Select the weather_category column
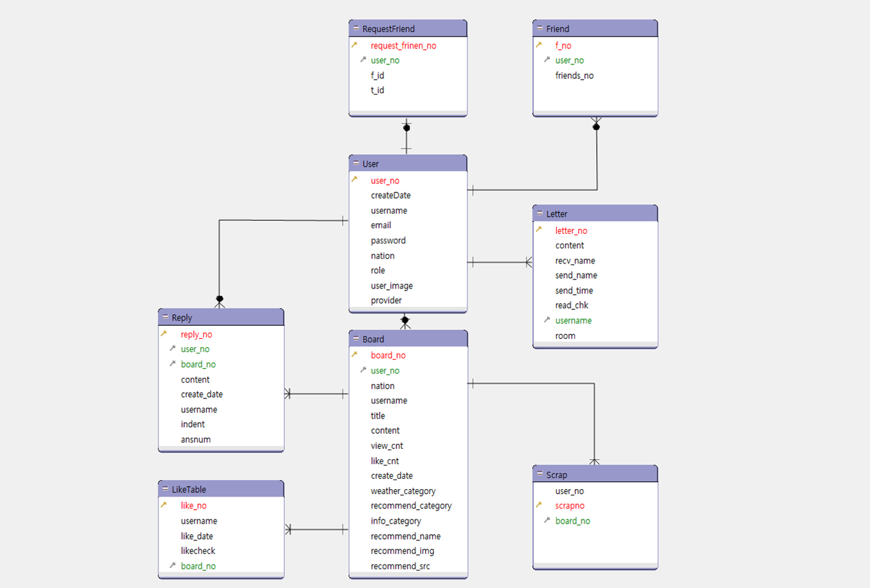The width and height of the screenshot is (870, 588). coord(403,491)
